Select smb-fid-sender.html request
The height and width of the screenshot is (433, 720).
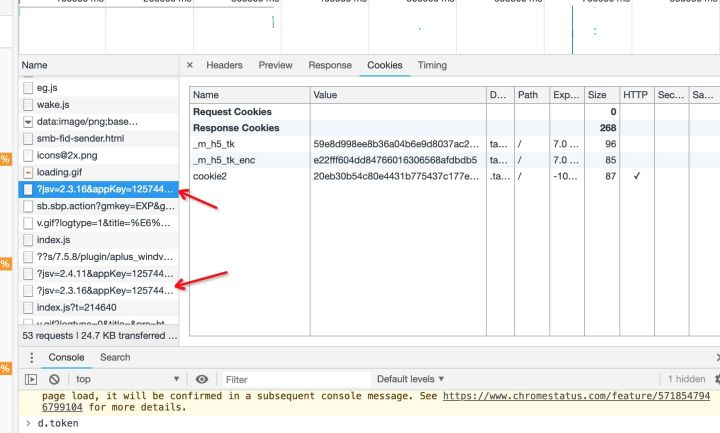(99, 138)
